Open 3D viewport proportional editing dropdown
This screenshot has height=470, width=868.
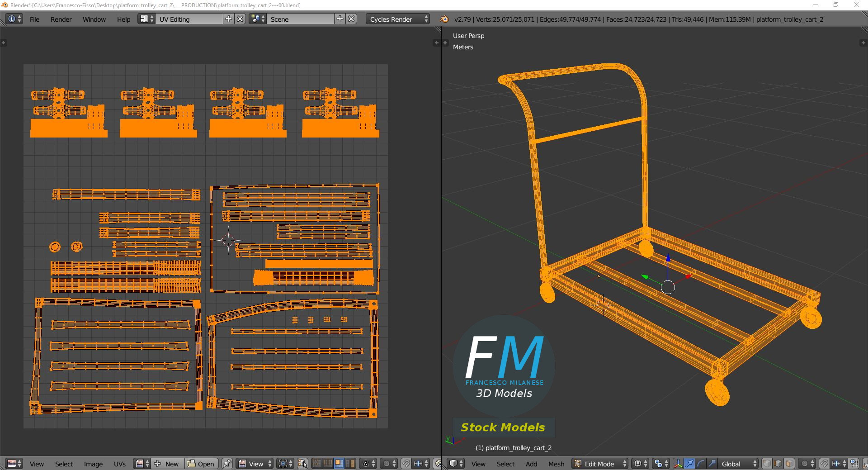click(807, 464)
